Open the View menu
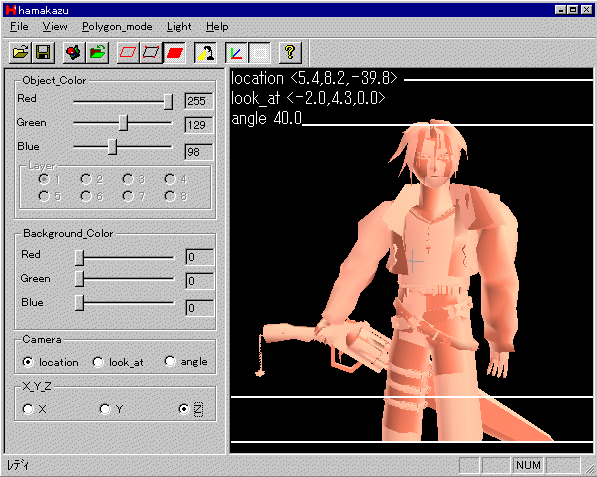 coord(55,27)
